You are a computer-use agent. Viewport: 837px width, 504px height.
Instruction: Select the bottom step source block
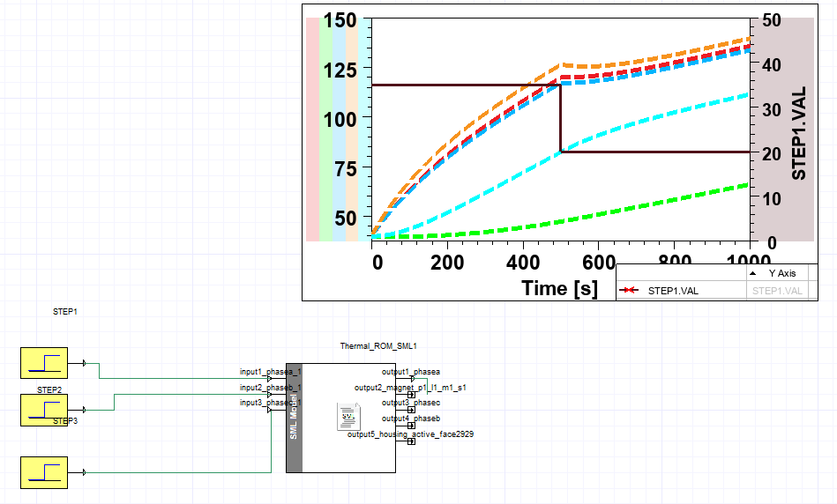[44, 472]
